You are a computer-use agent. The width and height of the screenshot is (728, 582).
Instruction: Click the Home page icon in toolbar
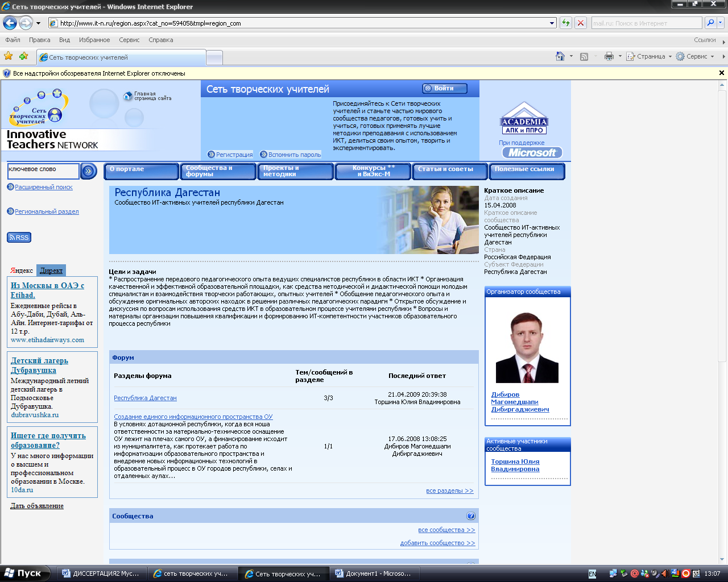(560, 56)
